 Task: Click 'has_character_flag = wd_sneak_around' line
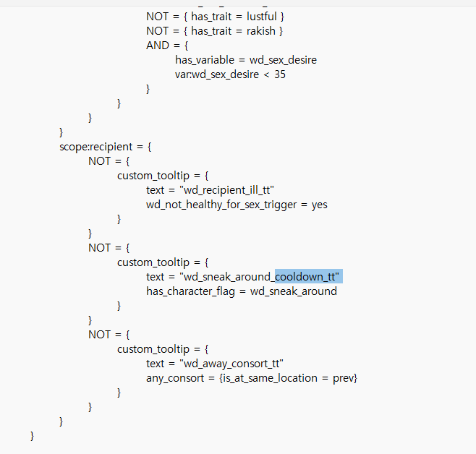click(242, 291)
